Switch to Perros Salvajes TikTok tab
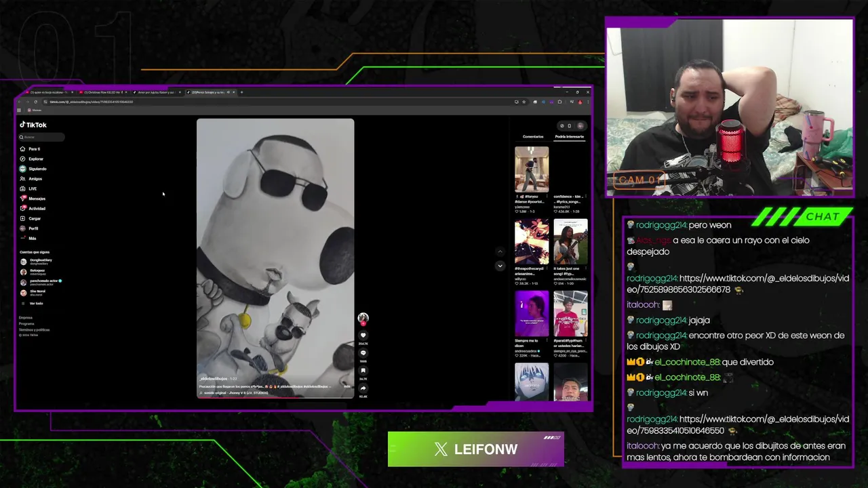 210,92
